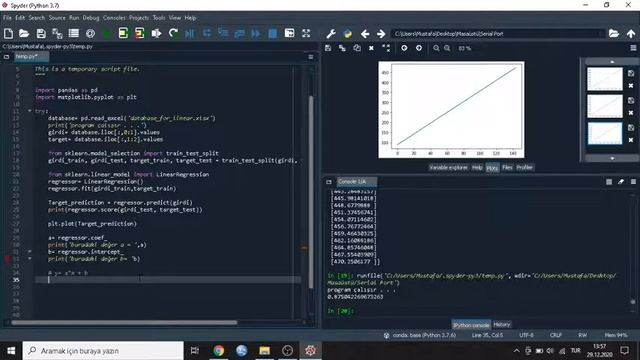Image resolution: width=640 pixels, height=360 pixels.
Task: Go forward to the next working directory
Action: click(381, 33)
